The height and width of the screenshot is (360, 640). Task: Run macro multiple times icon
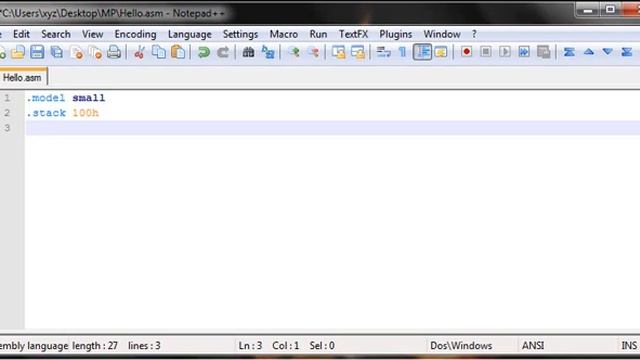524,52
